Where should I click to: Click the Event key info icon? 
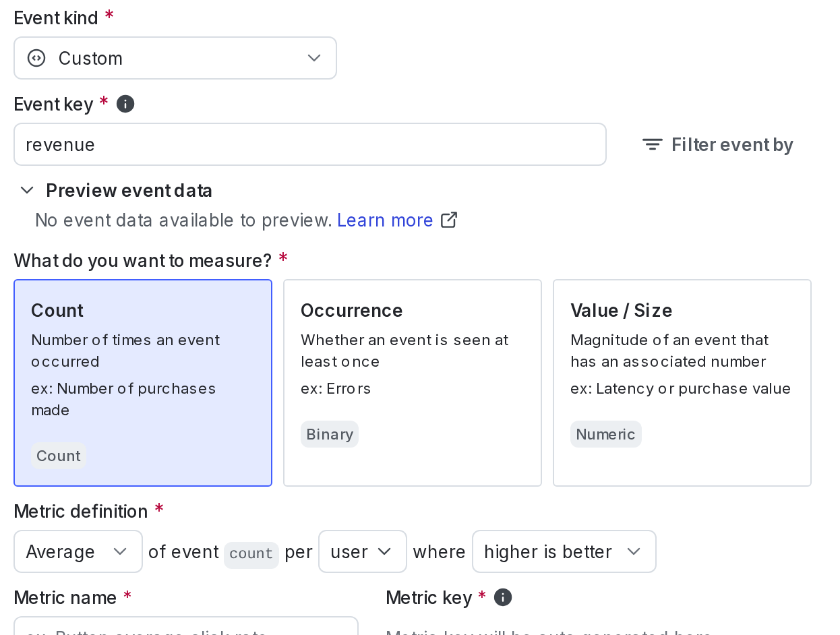pyautogui.click(x=125, y=104)
